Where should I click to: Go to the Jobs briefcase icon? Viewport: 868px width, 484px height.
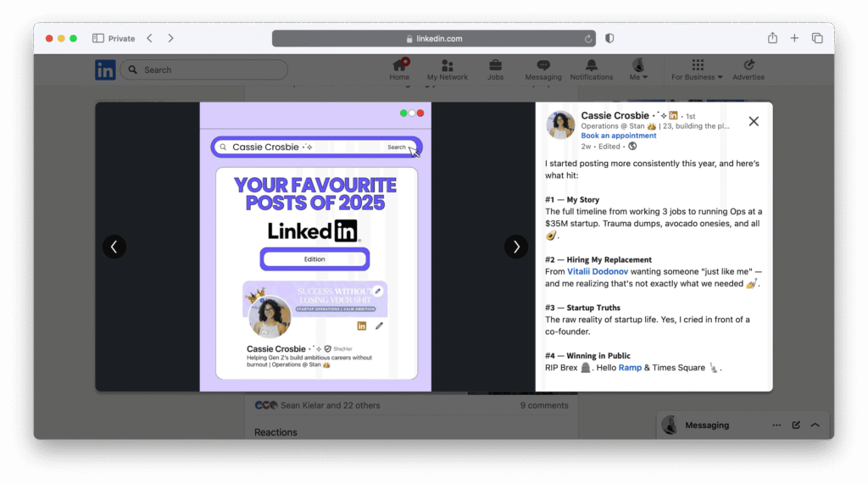pos(495,66)
